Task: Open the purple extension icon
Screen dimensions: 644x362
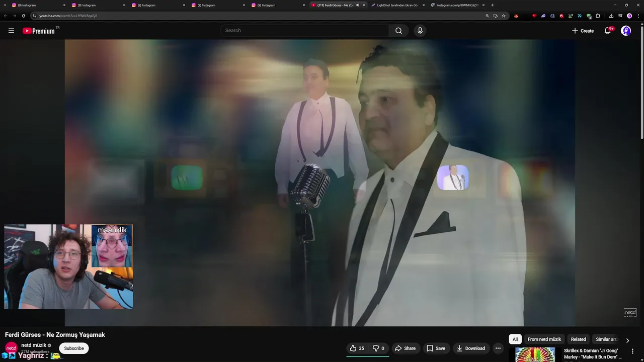Action: (543, 16)
